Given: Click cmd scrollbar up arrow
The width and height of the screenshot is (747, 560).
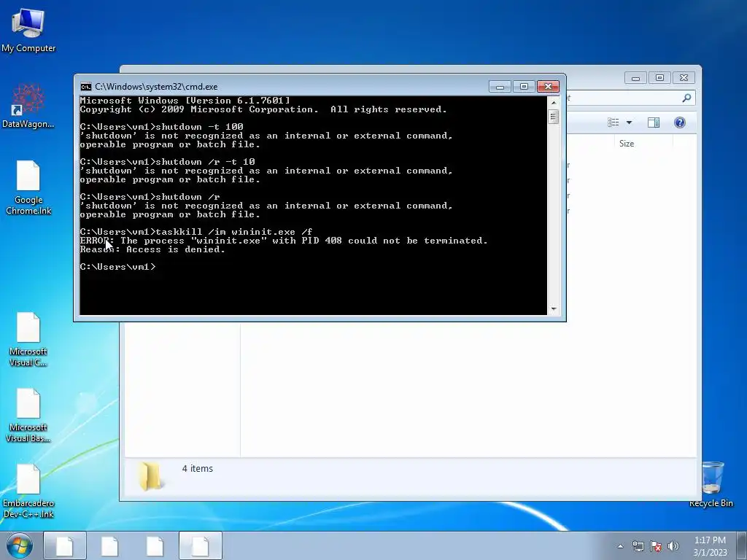Looking at the screenshot, I should coord(554,102).
